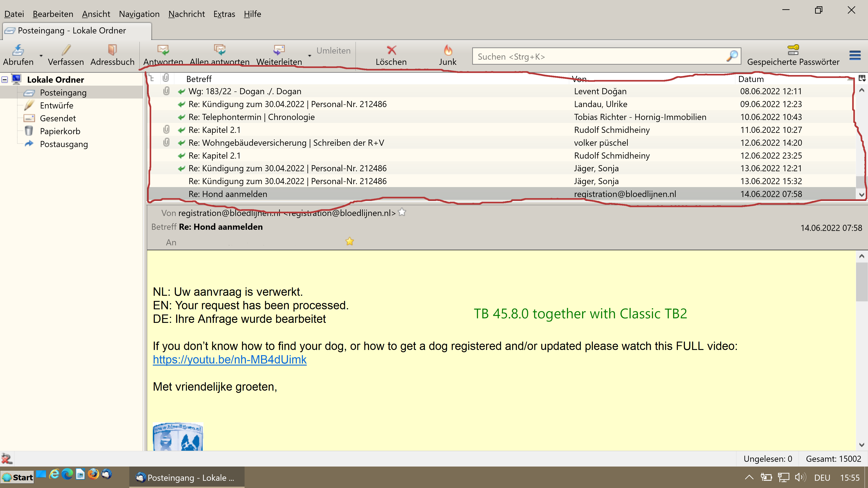Click the Start button on taskbar
Screen dimensions: 868x488
pyautogui.click(x=18, y=477)
